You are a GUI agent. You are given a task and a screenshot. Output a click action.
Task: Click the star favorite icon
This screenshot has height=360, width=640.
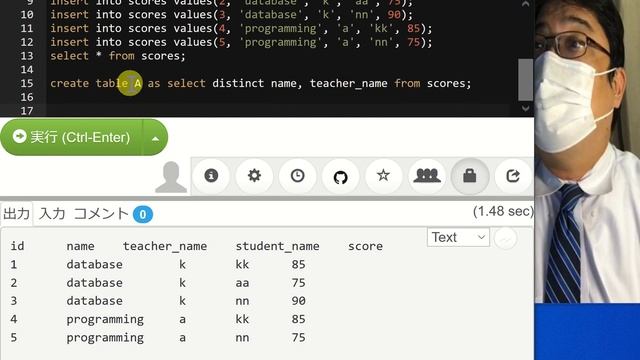pyautogui.click(x=383, y=176)
